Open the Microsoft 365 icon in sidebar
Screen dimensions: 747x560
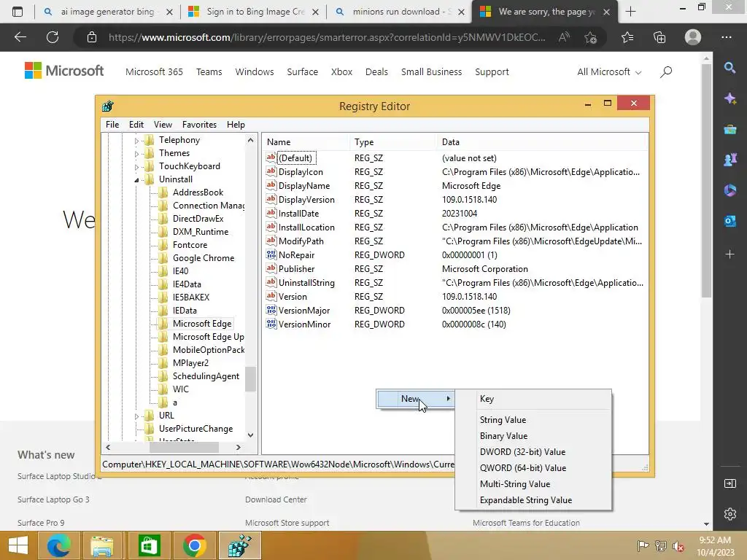(x=729, y=190)
